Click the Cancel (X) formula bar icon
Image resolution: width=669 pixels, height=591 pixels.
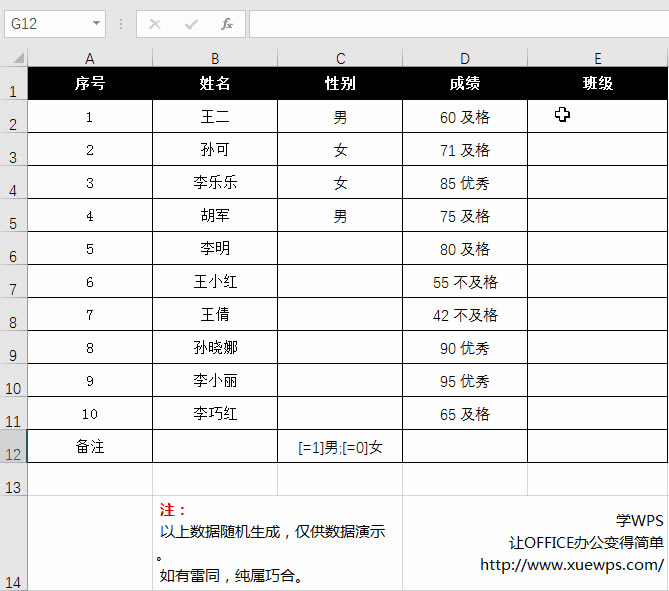(155, 24)
